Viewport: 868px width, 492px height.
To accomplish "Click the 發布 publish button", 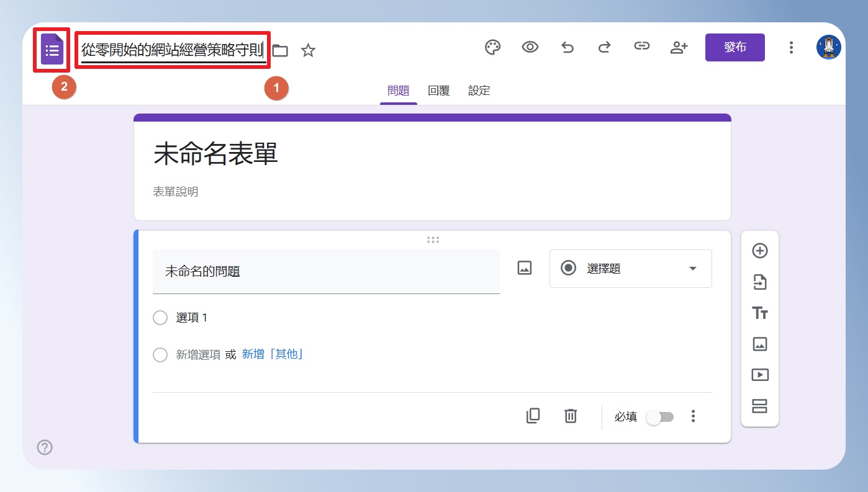I will (735, 47).
